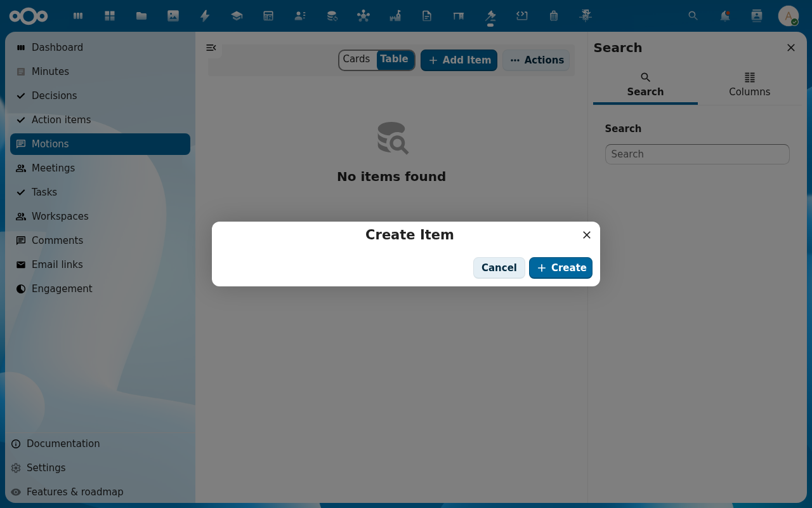This screenshot has height=508, width=812.
Task: Open Email links in left navigation
Action: tap(100, 265)
